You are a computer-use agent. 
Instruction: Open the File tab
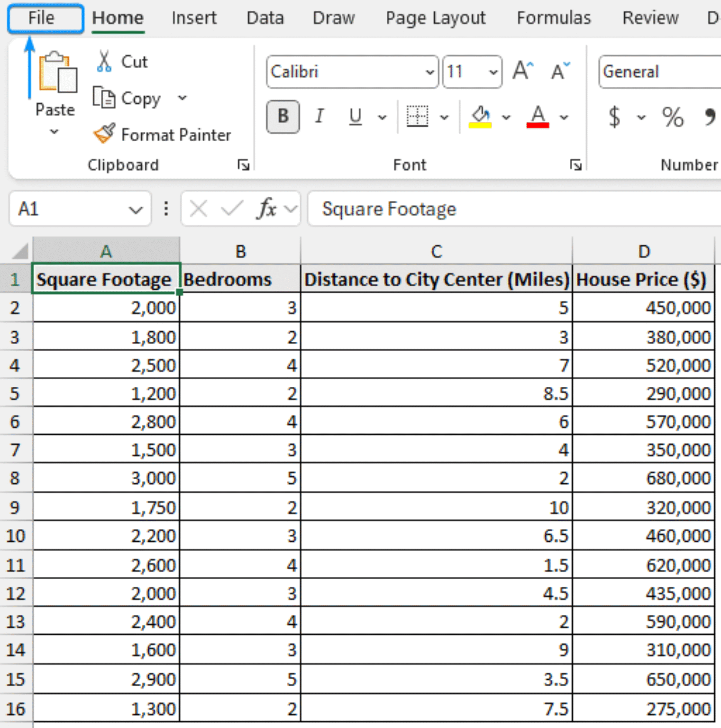(46, 18)
